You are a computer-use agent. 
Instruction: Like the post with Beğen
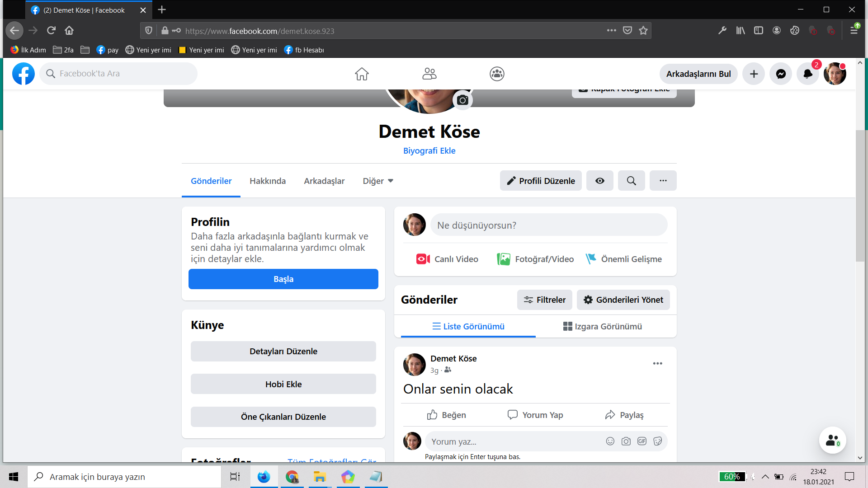(x=447, y=415)
